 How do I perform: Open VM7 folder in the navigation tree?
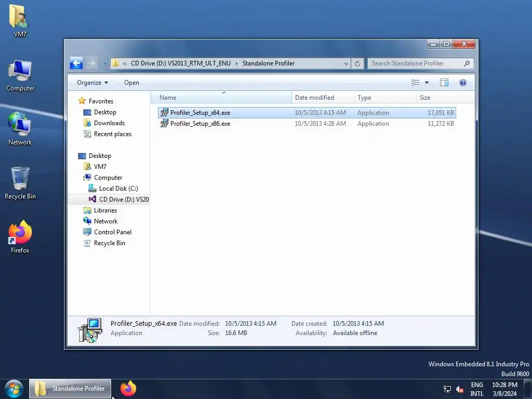(100, 167)
